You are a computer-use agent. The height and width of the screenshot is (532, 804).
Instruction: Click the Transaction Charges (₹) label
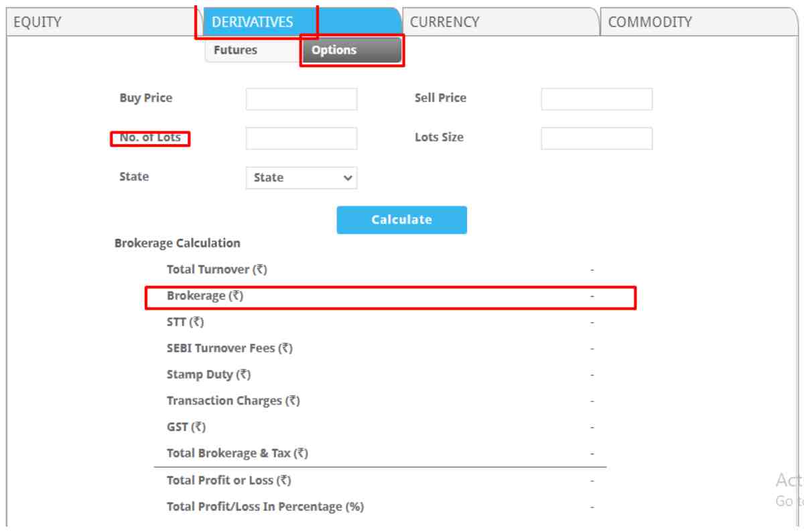click(233, 401)
